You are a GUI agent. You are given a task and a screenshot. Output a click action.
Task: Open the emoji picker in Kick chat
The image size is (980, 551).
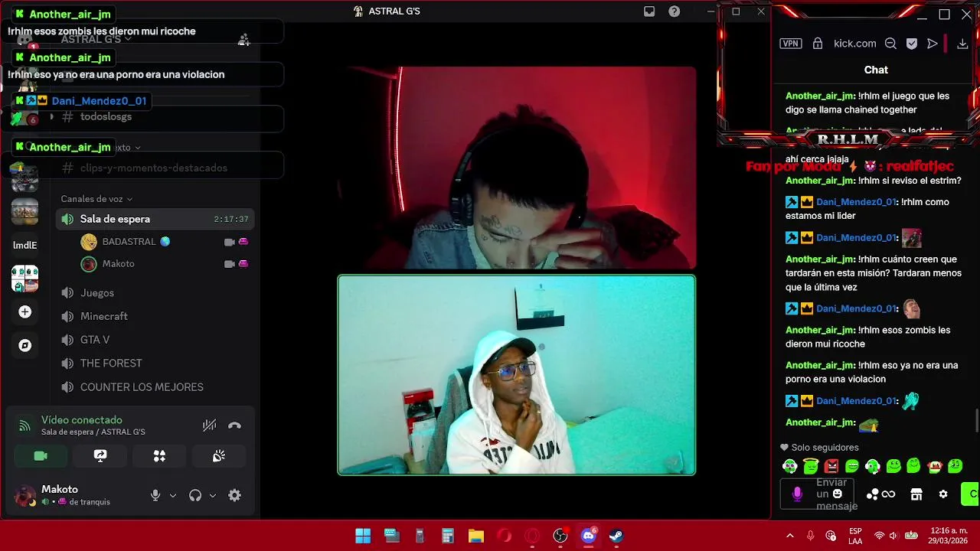point(837,494)
